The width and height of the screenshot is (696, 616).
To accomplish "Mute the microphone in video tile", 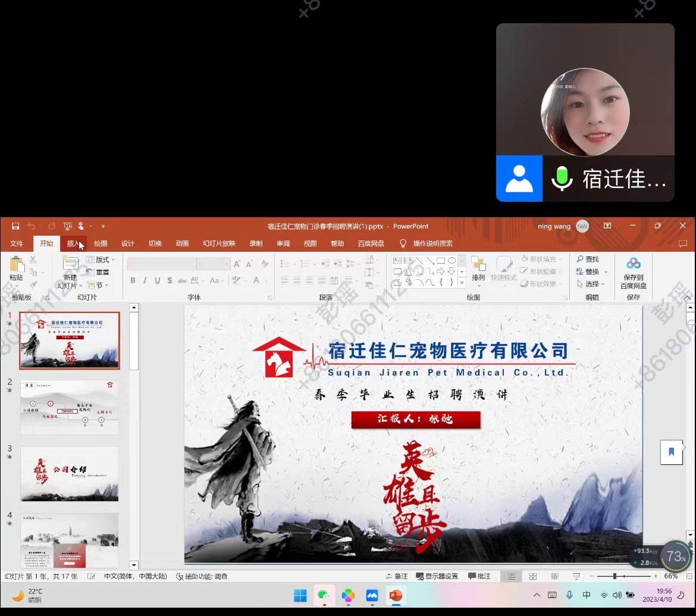I will [x=562, y=179].
